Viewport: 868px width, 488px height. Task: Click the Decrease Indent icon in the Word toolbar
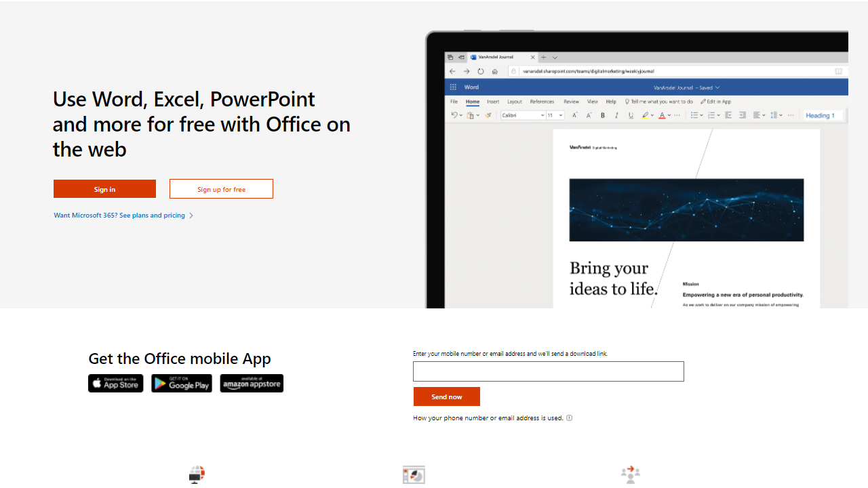click(x=728, y=115)
